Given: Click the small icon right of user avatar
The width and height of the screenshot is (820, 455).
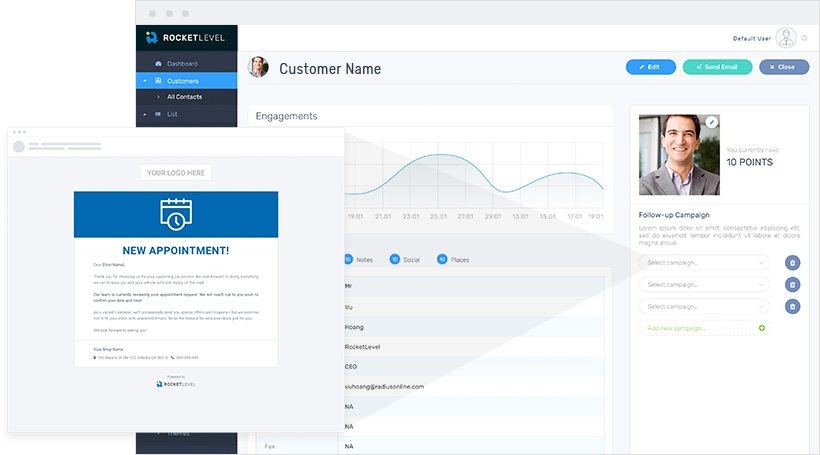Looking at the screenshot, I should point(804,38).
